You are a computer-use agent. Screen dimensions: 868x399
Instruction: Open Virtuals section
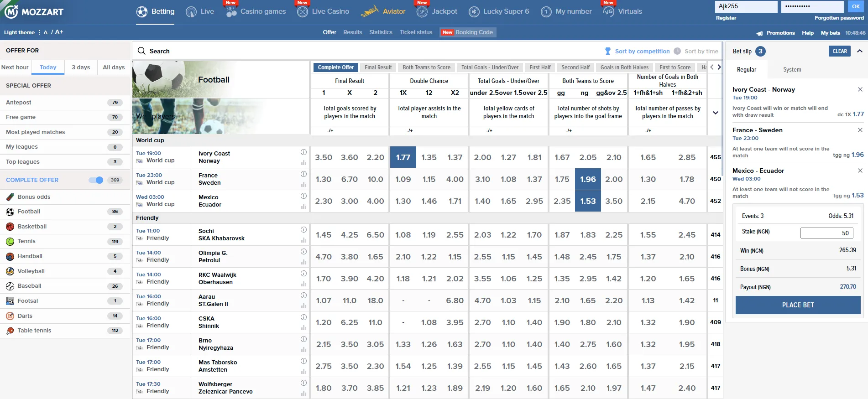(622, 11)
